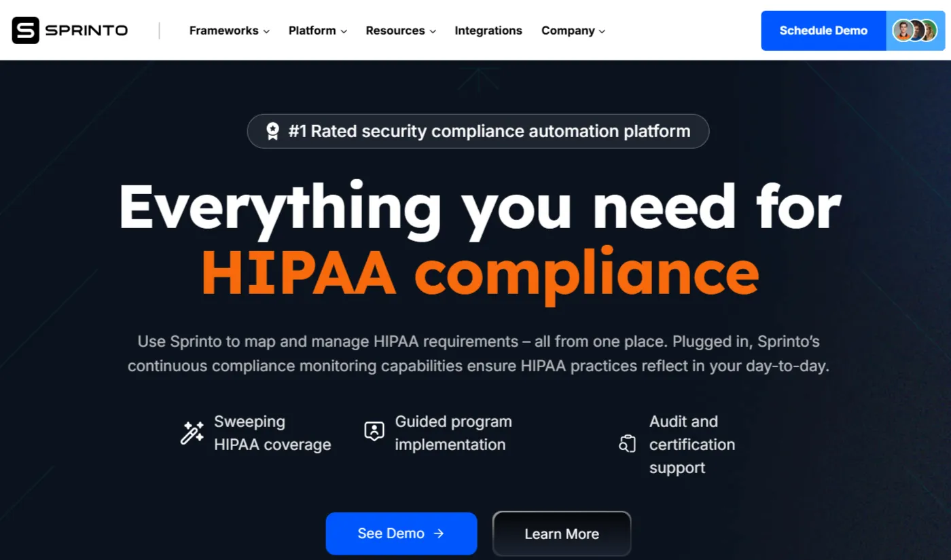This screenshot has width=951, height=560.
Task: Go to the Integrations page
Action: [x=488, y=31]
